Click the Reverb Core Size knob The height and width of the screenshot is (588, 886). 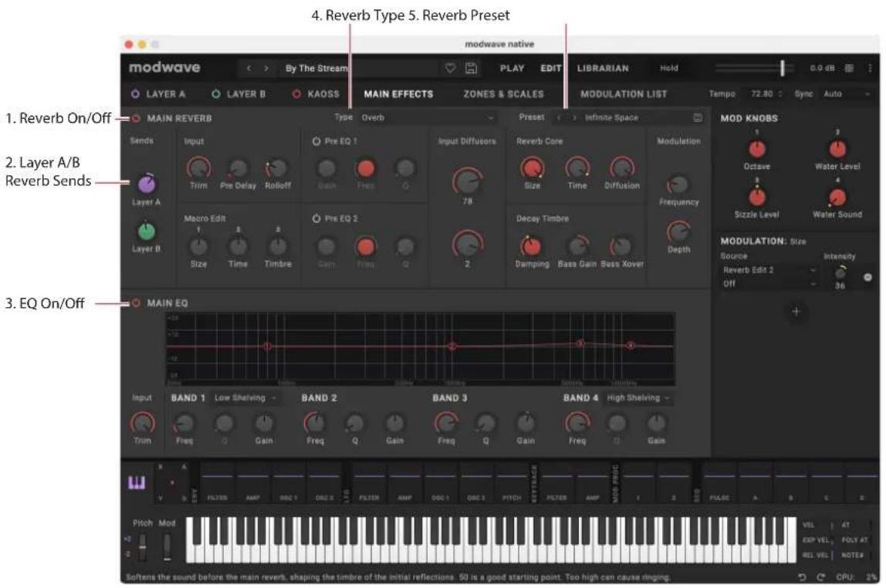pyautogui.click(x=532, y=168)
